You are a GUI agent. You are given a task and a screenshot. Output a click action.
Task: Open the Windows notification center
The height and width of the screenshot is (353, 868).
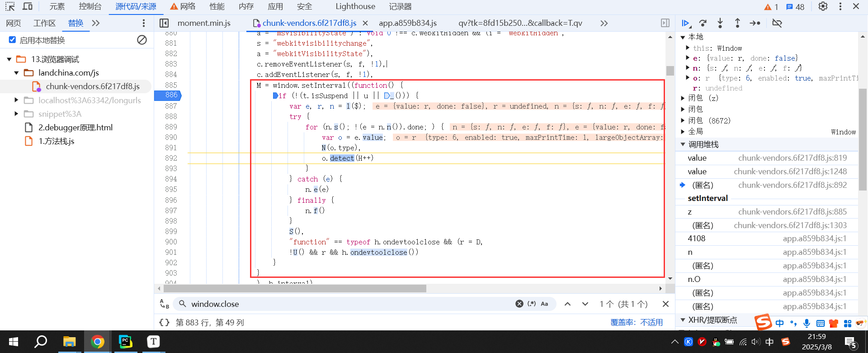tap(850, 342)
